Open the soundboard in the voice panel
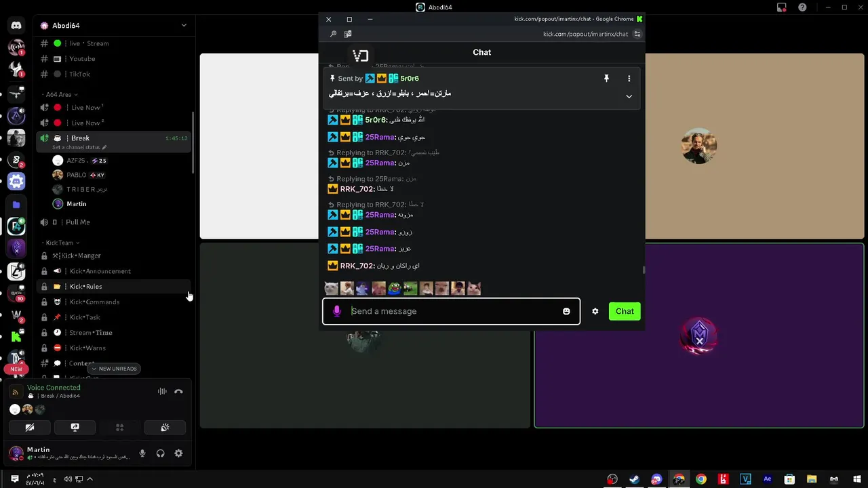This screenshot has width=868, height=488. (x=165, y=428)
